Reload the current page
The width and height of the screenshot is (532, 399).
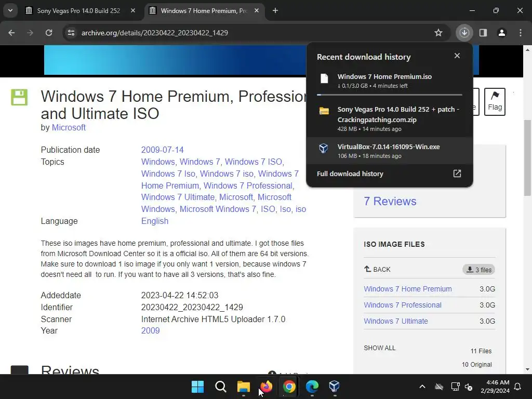(49, 33)
